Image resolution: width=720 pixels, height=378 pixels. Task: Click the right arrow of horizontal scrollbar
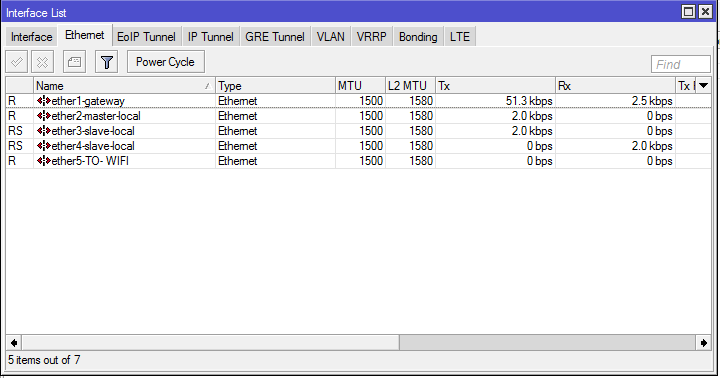(703, 343)
